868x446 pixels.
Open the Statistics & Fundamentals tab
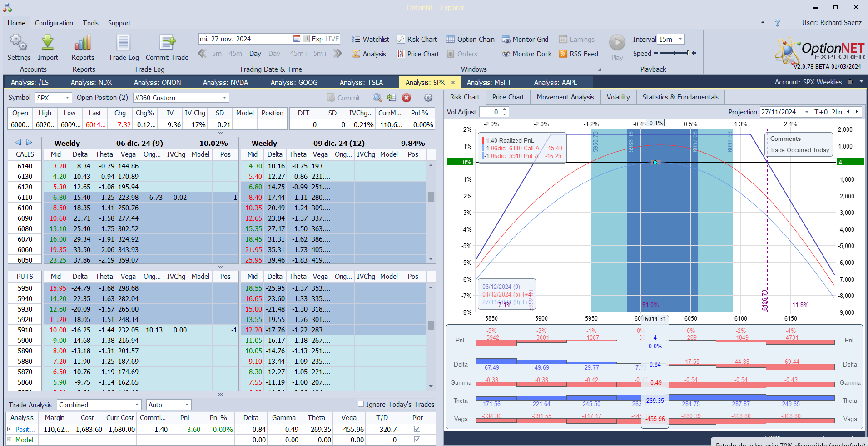tap(680, 97)
